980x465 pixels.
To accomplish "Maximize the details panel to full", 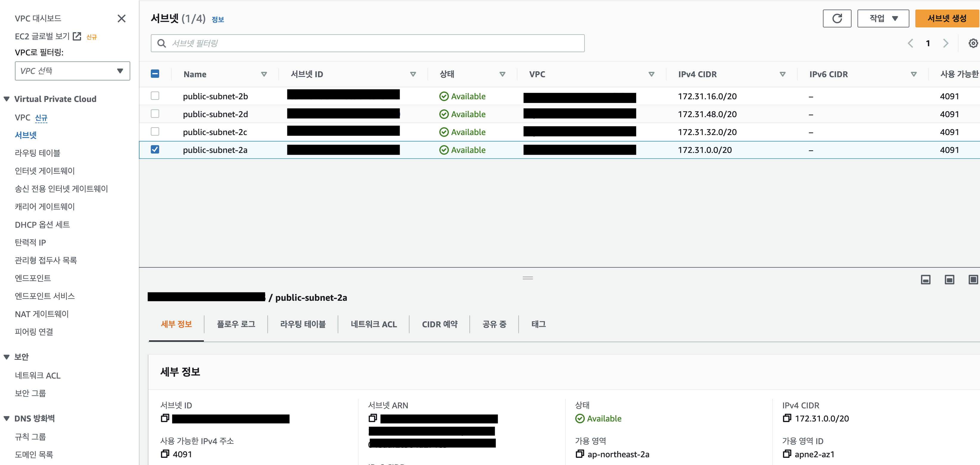I will click(x=973, y=280).
